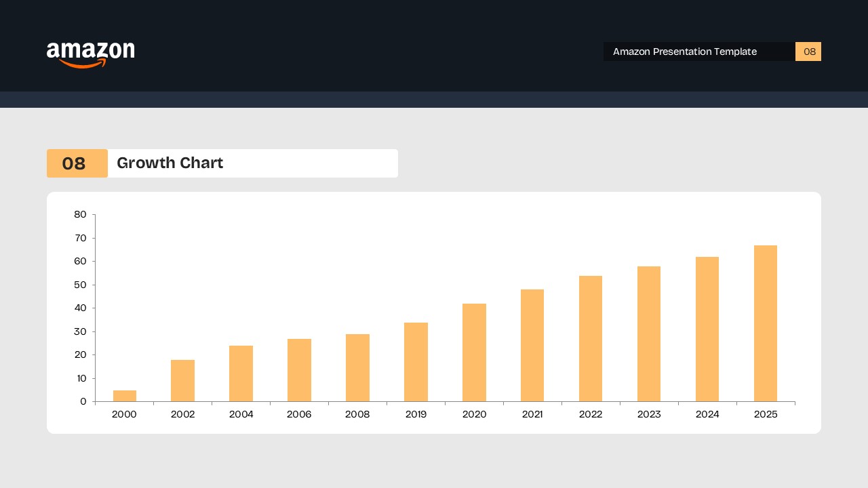Click the Growth Chart title text
This screenshot has height=488, width=868.
click(170, 163)
